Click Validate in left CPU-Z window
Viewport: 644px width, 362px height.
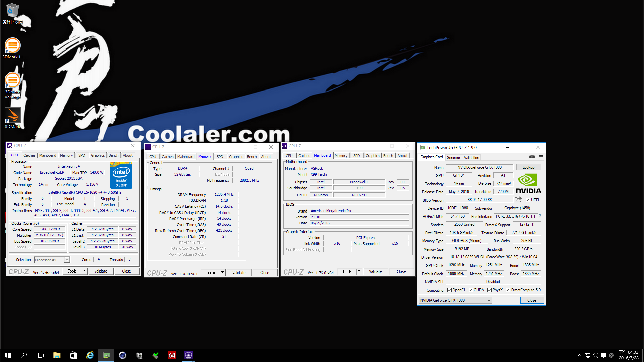tap(101, 271)
